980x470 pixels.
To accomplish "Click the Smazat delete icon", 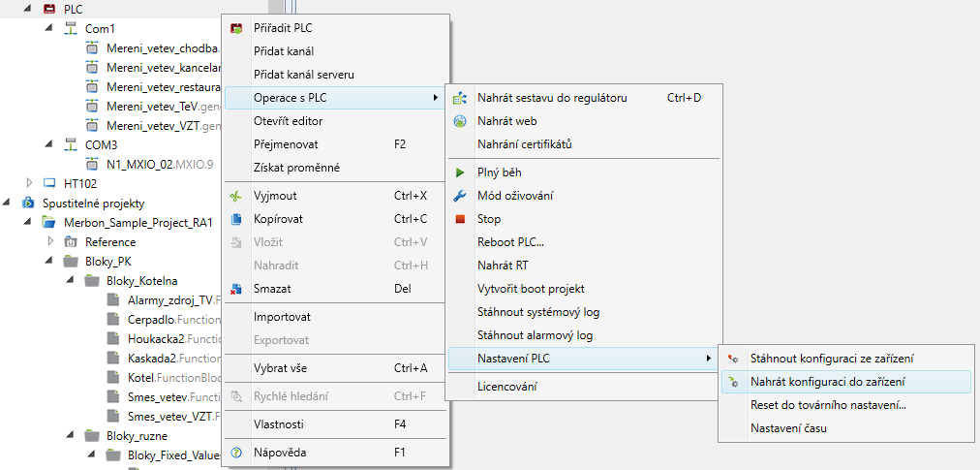I will (236, 289).
